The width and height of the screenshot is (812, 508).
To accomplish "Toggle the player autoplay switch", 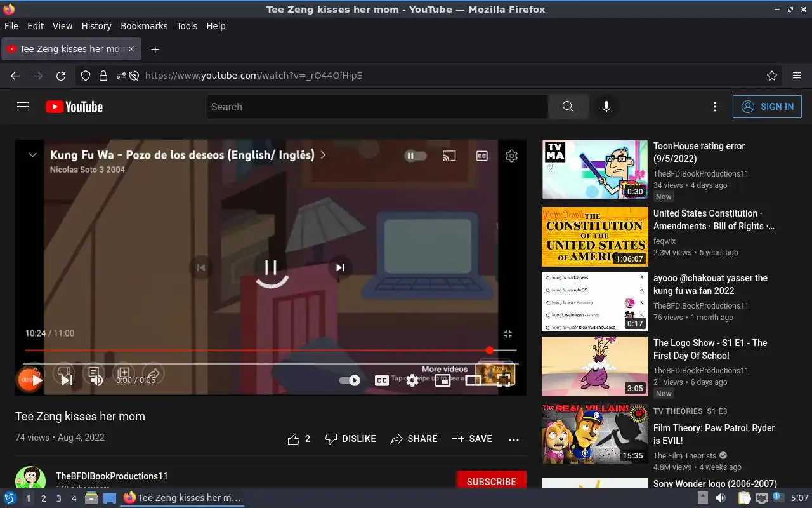I will 350,380.
